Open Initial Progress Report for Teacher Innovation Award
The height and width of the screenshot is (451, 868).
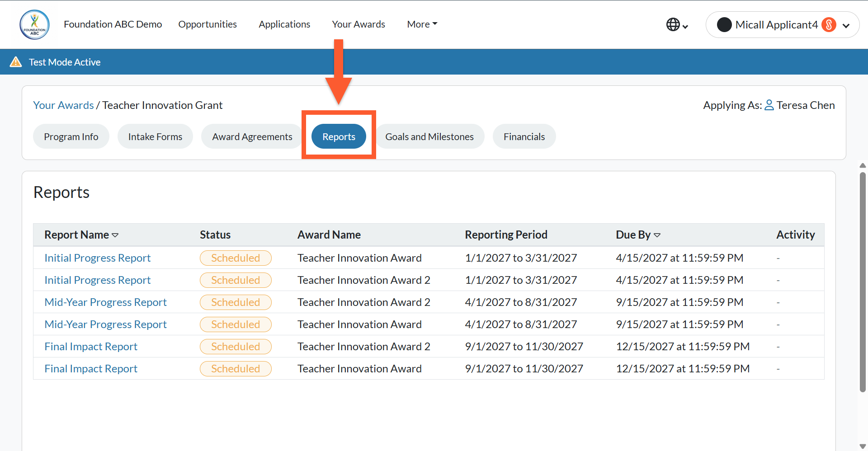(x=97, y=258)
